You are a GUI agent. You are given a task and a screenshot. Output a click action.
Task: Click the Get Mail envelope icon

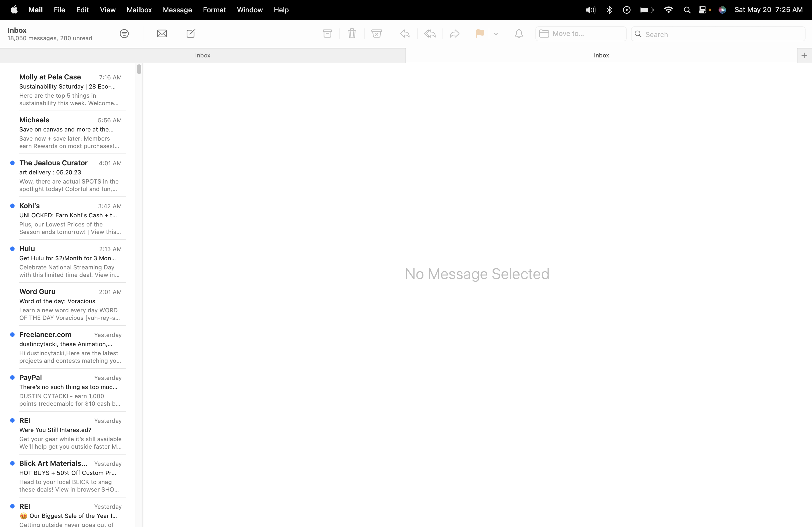[x=162, y=33]
